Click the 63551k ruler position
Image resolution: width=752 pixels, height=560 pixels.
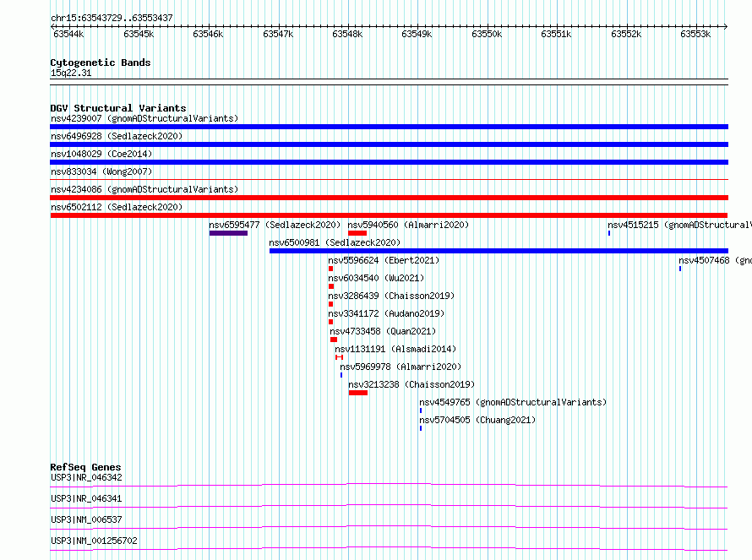point(556,34)
